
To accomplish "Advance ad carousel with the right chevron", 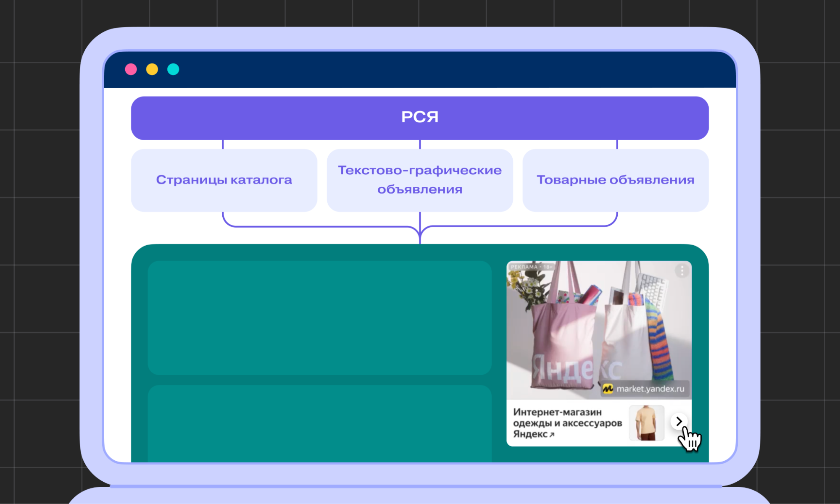I will coord(679,421).
